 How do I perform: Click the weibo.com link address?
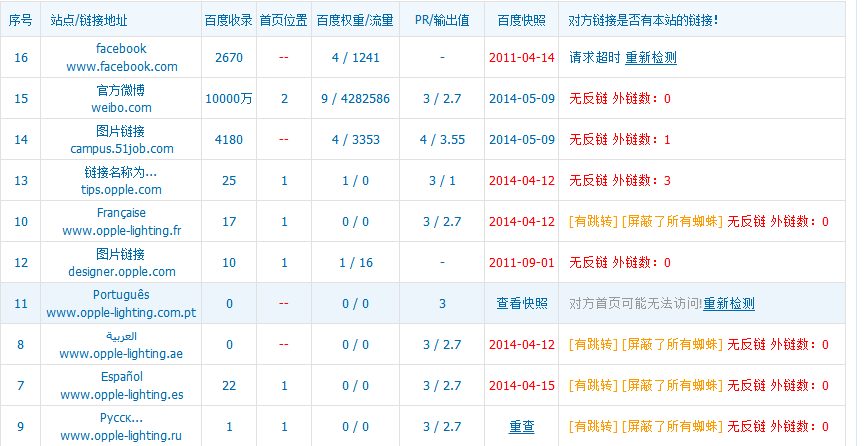121,108
